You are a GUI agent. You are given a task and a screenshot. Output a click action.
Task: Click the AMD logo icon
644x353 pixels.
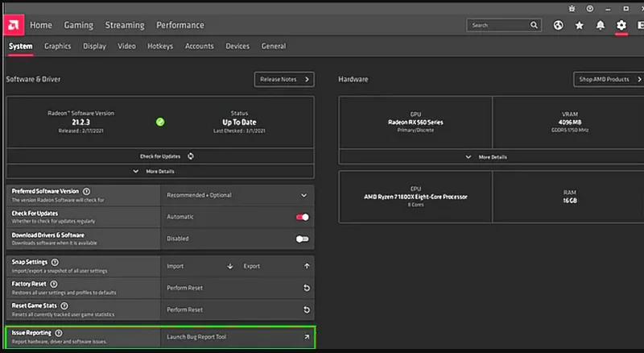click(x=14, y=25)
